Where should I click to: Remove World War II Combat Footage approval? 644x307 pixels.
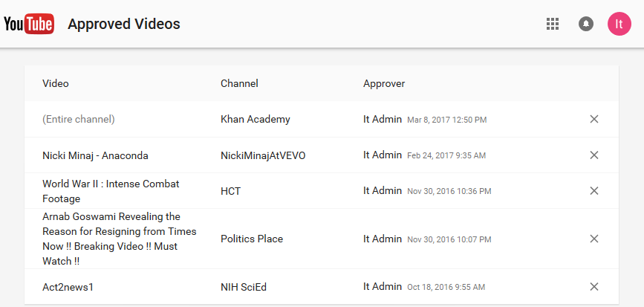pos(594,191)
